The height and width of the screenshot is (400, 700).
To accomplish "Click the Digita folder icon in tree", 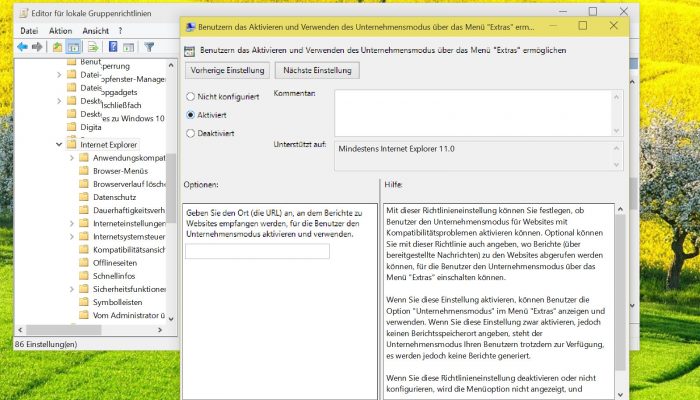I will [71, 127].
